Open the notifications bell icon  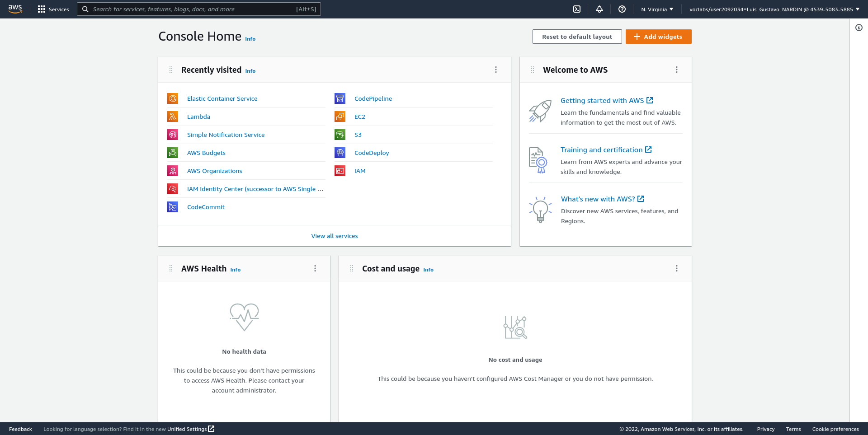599,9
